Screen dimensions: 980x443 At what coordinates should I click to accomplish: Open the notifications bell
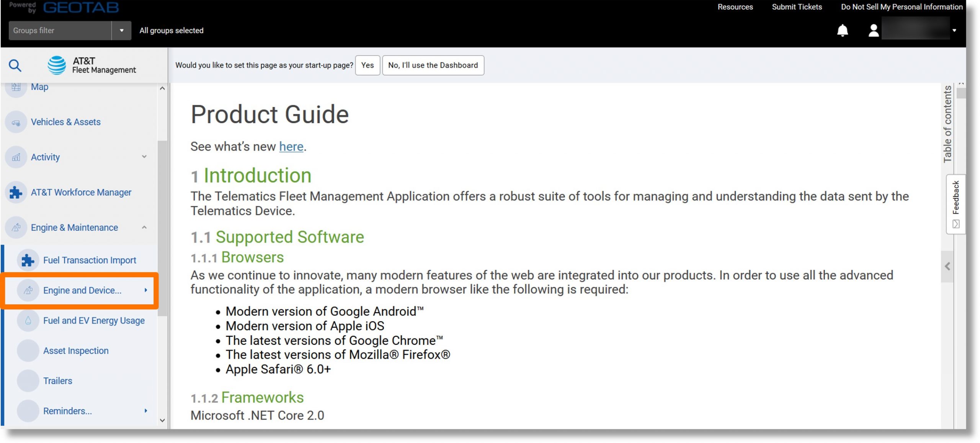(x=842, y=30)
